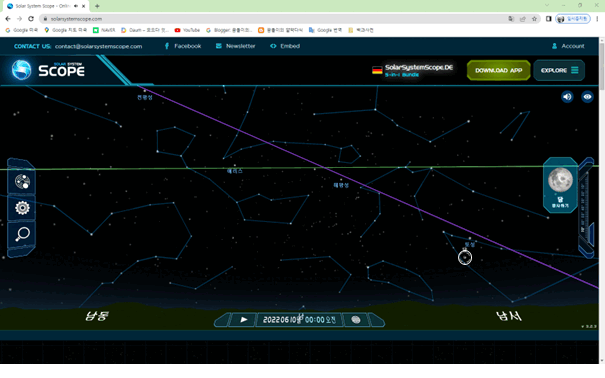
Task: Select the encircled Saturn marker in the sky
Action: tap(465, 257)
